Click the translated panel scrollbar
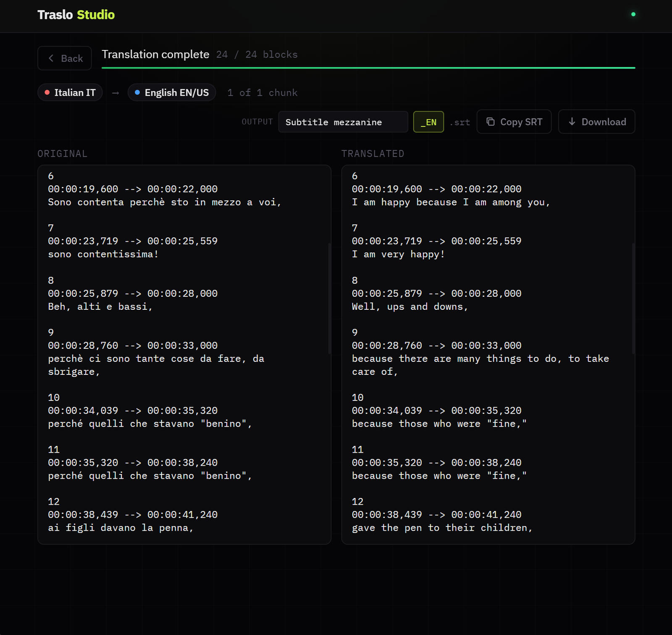The image size is (672, 635). 633,298
